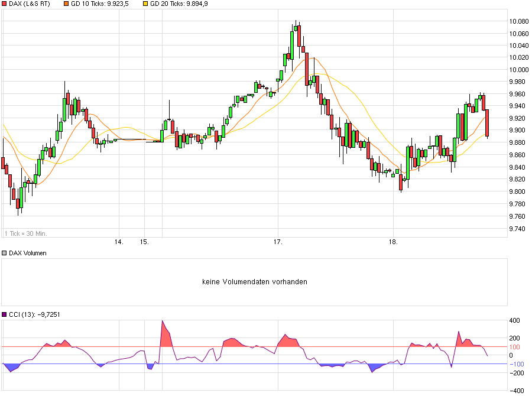Select the 'DAX (L&S RT)' legend label
Viewport: 532px width, 396px height.
pos(30,4)
